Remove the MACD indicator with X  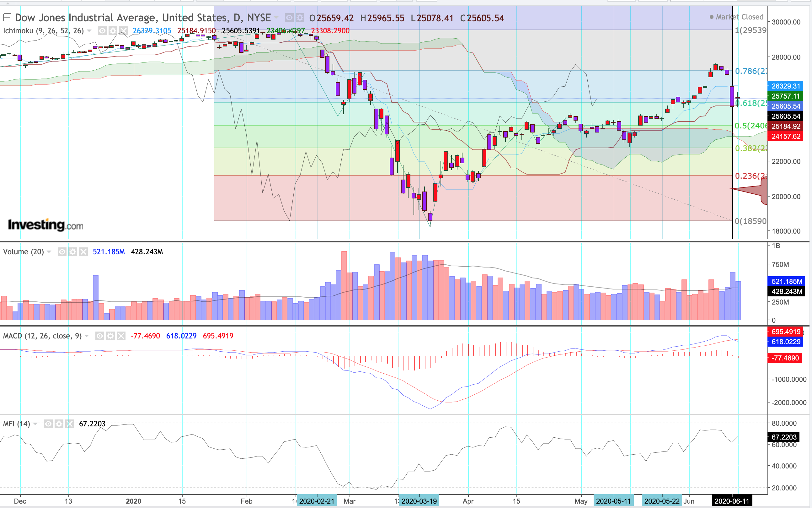(x=121, y=336)
